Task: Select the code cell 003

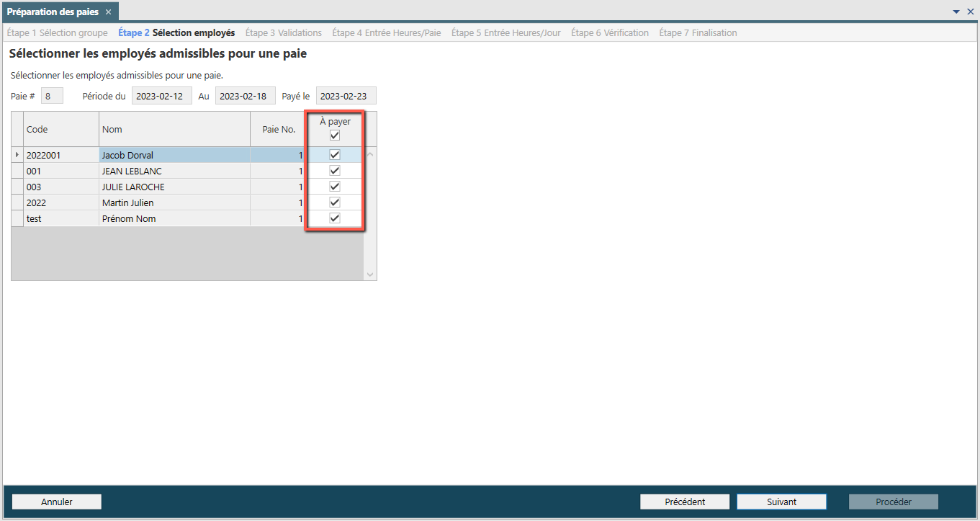Action: (x=61, y=187)
